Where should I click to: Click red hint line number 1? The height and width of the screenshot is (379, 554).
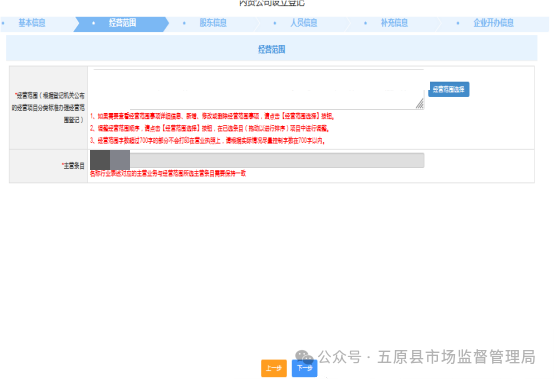click(212, 116)
